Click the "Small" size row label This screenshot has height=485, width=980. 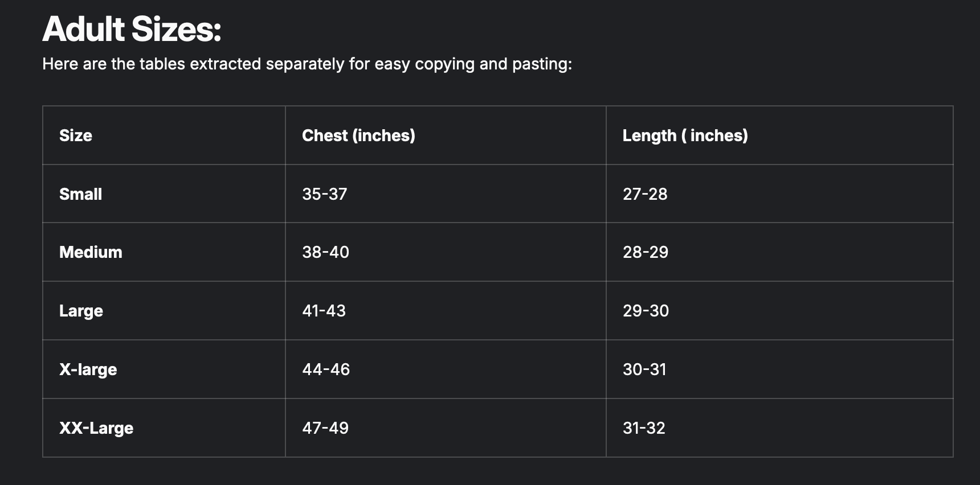tap(80, 194)
